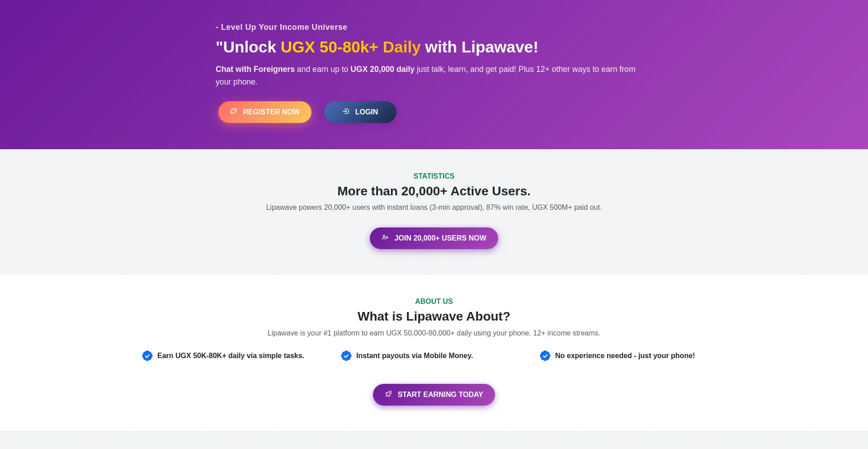Click the "More than 20,000+ Active Users" heading

tap(434, 191)
